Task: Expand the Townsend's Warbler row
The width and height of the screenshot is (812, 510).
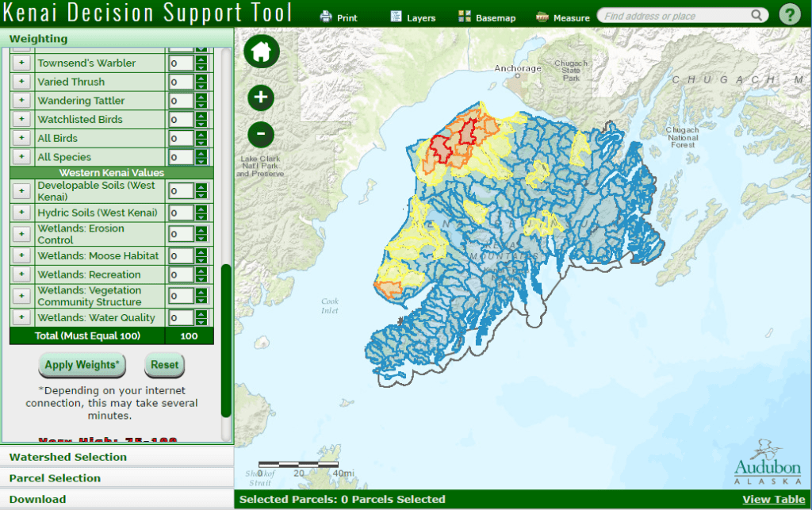Action: coord(21,63)
